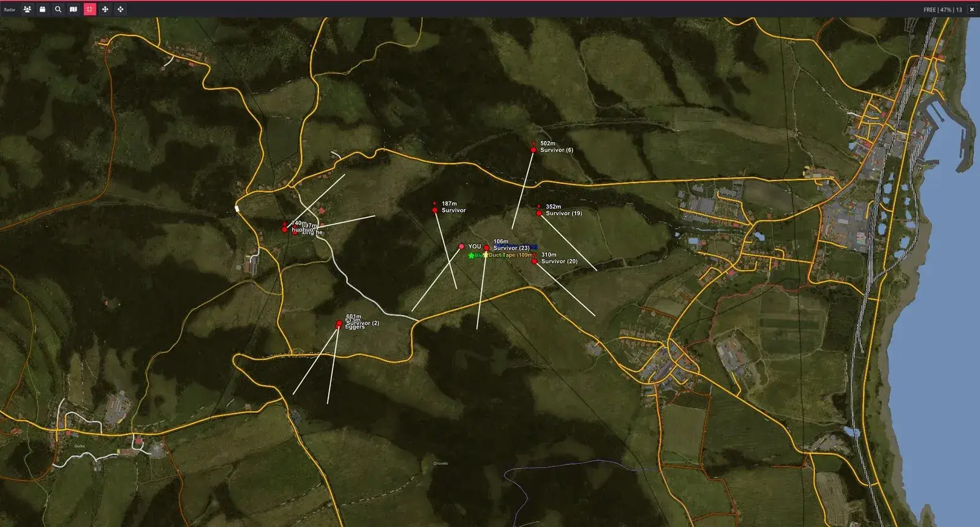Select the rightmost center-on-player arrows icon
Viewport: 980px width, 527px height.
tap(120, 9)
